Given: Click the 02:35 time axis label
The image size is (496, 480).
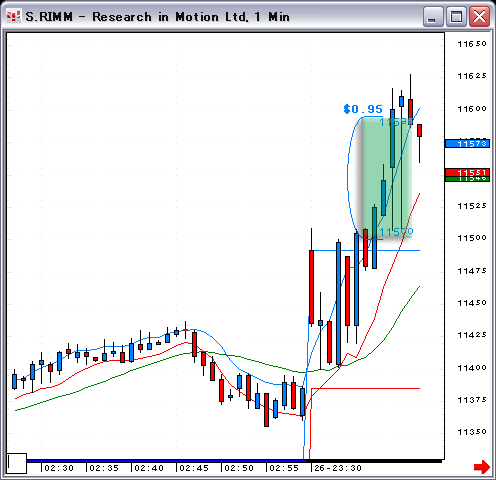Looking at the screenshot, I should tap(104, 468).
